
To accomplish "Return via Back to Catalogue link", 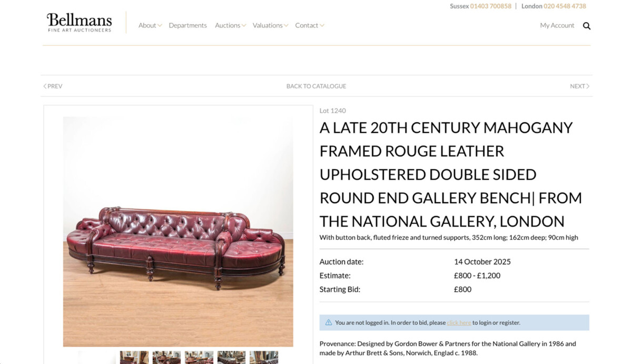I will pyautogui.click(x=316, y=86).
